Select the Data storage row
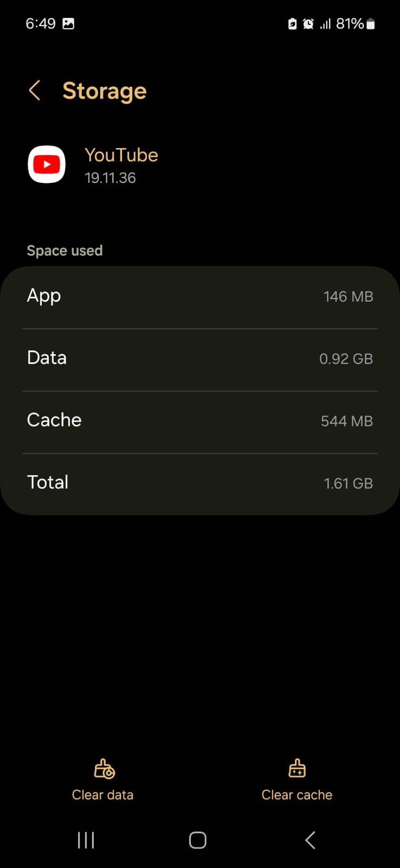400x868 pixels. (x=200, y=359)
